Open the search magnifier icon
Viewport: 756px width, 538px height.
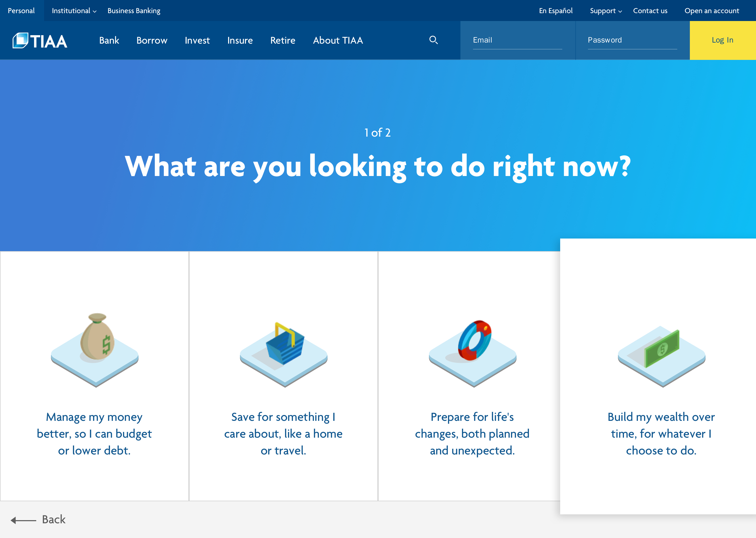pos(433,40)
